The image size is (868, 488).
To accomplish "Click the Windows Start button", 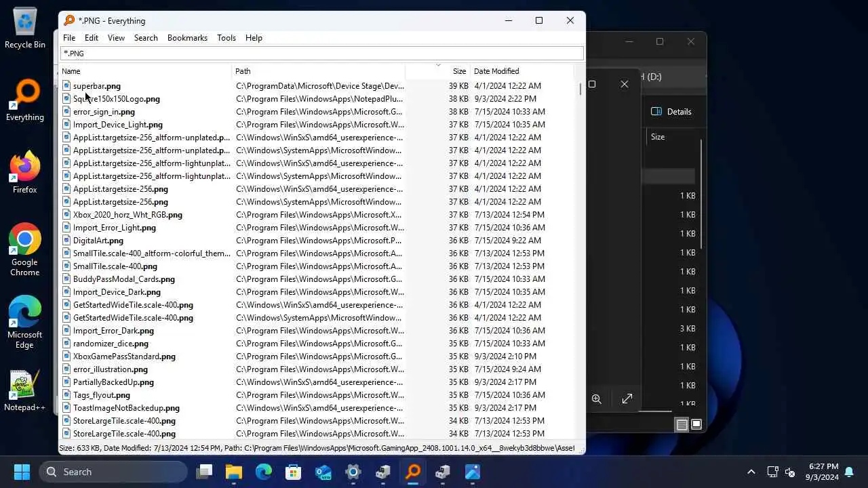I will (x=22, y=472).
